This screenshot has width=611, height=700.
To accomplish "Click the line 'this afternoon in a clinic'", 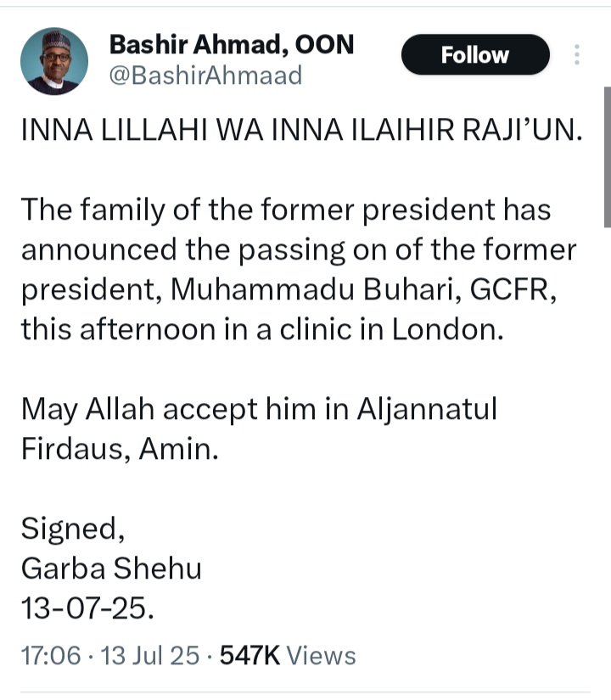I will (x=262, y=329).
